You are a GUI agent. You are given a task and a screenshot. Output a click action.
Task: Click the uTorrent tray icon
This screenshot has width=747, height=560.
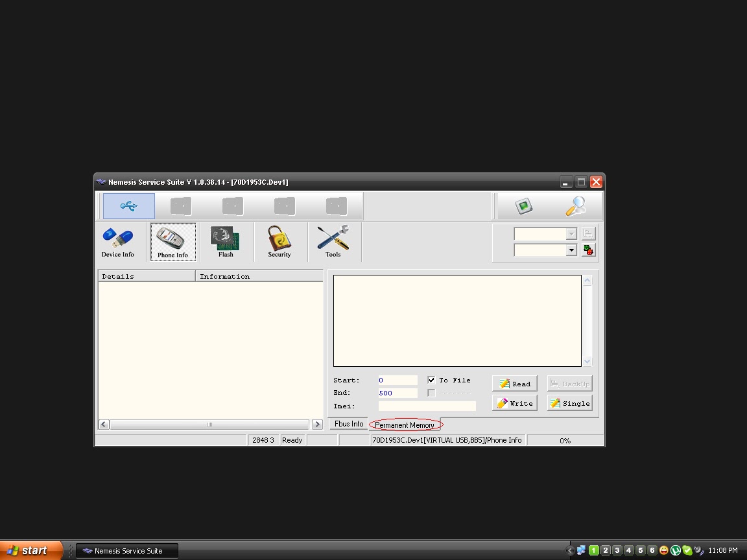(676, 550)
